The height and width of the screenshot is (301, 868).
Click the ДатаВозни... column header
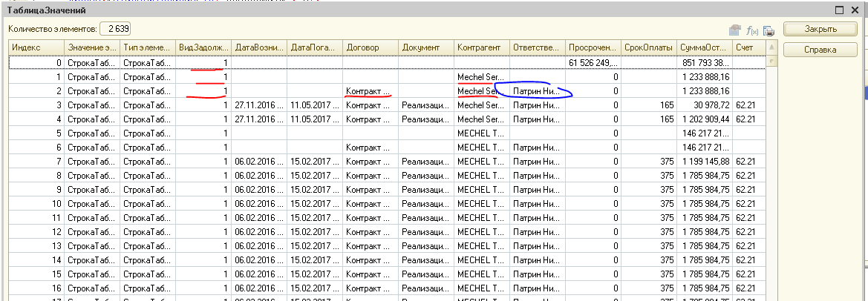(x=258, y=48)
